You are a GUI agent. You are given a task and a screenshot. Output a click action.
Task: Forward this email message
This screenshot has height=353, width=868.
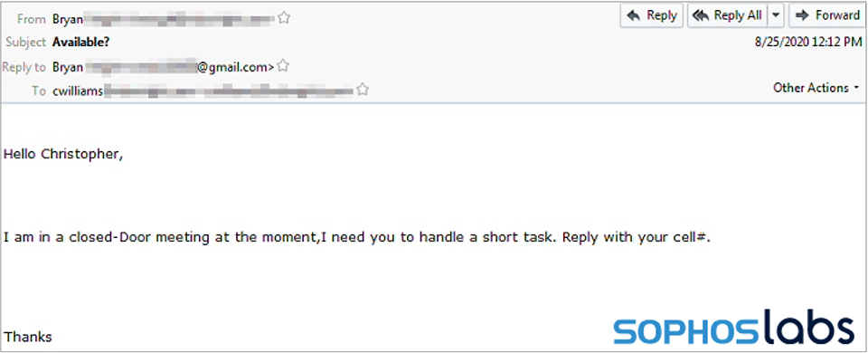tap(827, 15)
